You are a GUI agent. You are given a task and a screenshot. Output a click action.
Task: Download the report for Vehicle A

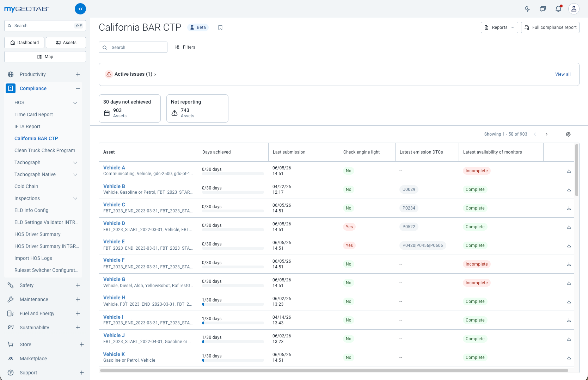pyautogui.click(x=569, y=171)
